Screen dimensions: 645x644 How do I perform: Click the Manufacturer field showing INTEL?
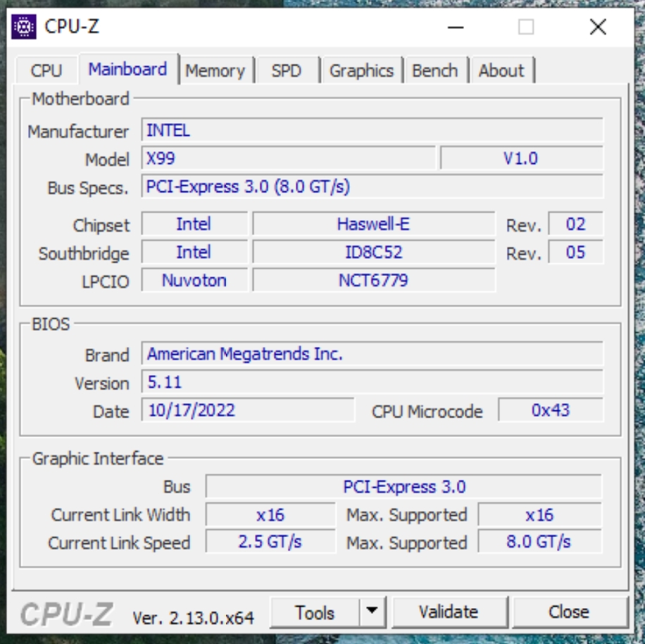372,130
